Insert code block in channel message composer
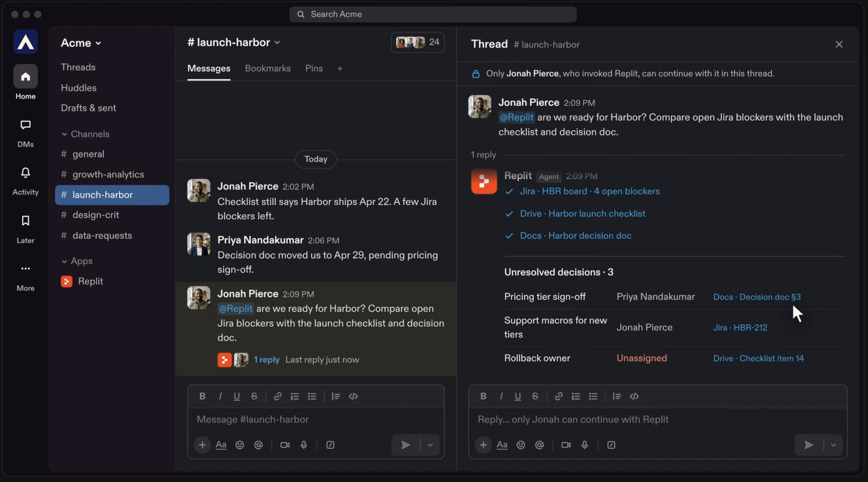The height and width of the screenshot is (482, 868). pyautogui.click(x=353, y=396)
